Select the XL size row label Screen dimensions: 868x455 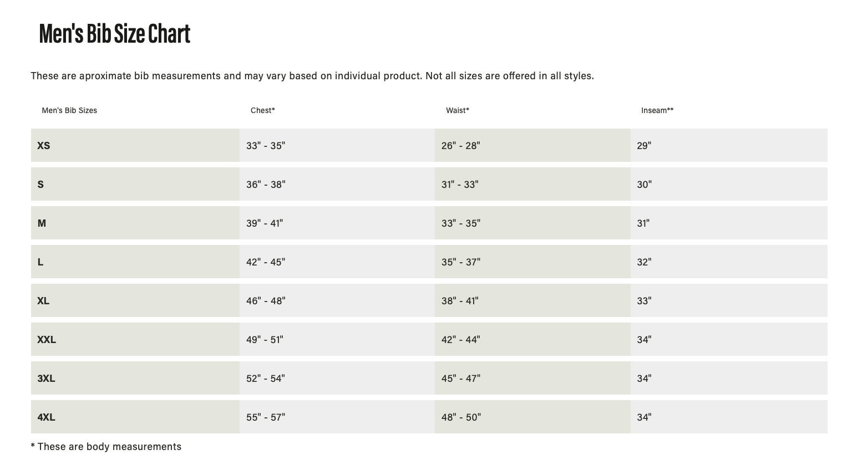[43, 301]
